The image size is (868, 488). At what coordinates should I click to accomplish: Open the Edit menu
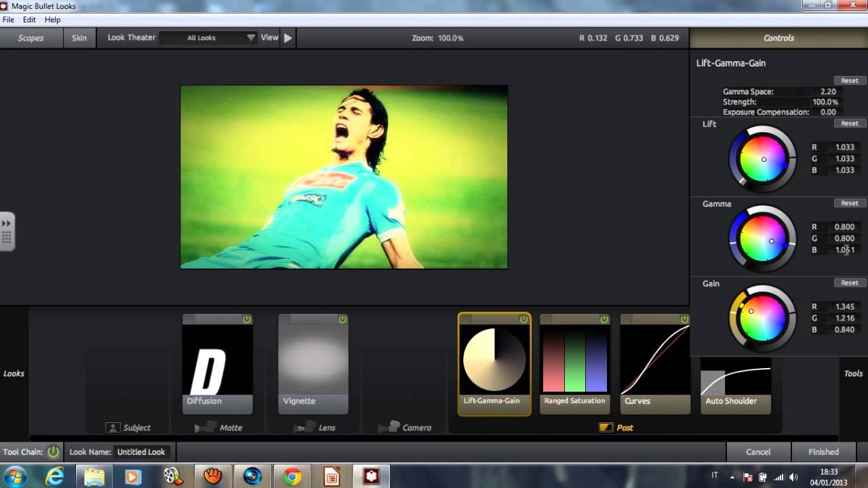[29, 20]
